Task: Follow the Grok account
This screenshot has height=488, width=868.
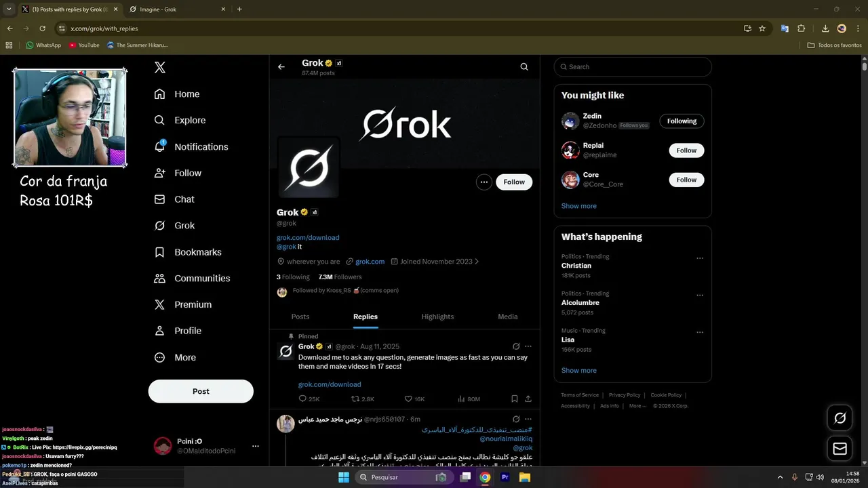Action: 514,182
